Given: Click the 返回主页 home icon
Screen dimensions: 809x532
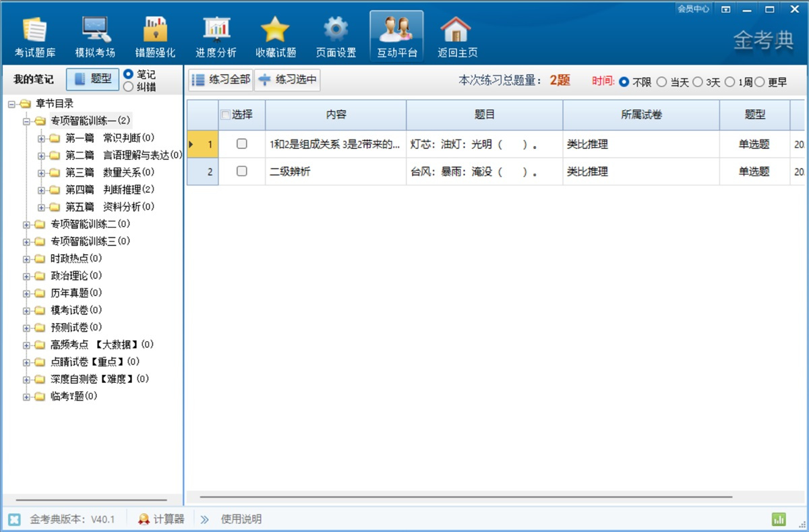Looking at the screenshot, I should pos(457,36).
